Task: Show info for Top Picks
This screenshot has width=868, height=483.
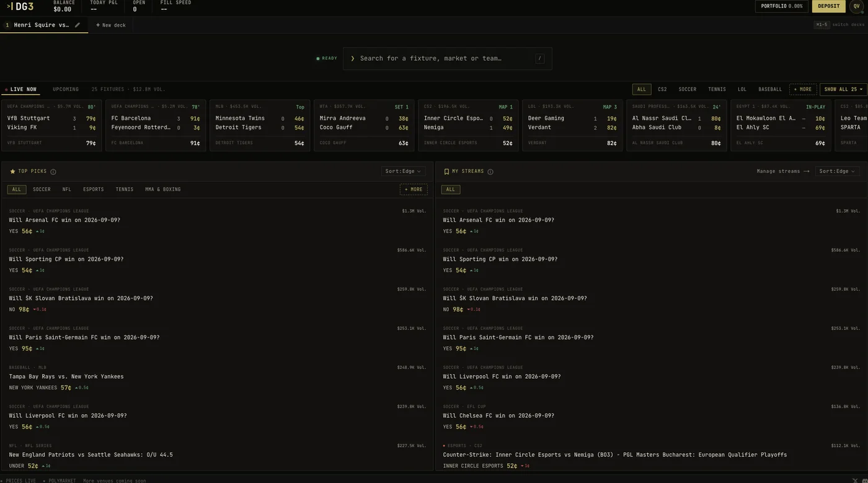Action: coord(53,172)
